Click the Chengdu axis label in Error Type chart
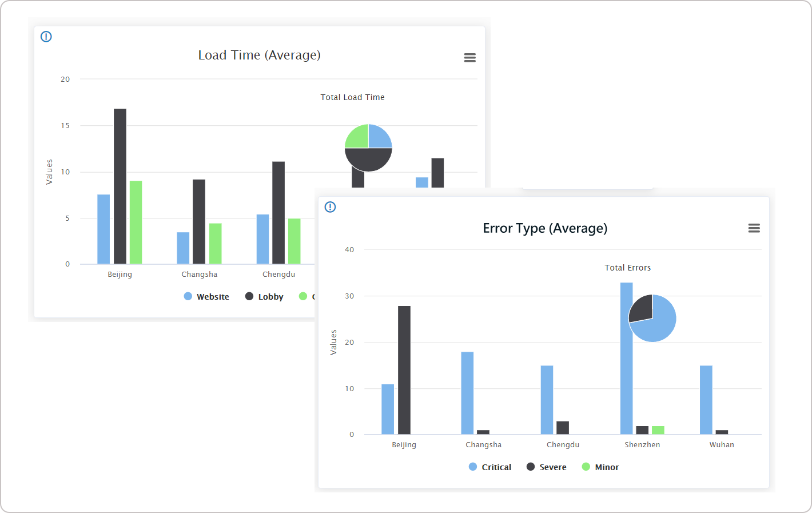The height and width of the screenshot is (513, 812). [x=563, y=444]
